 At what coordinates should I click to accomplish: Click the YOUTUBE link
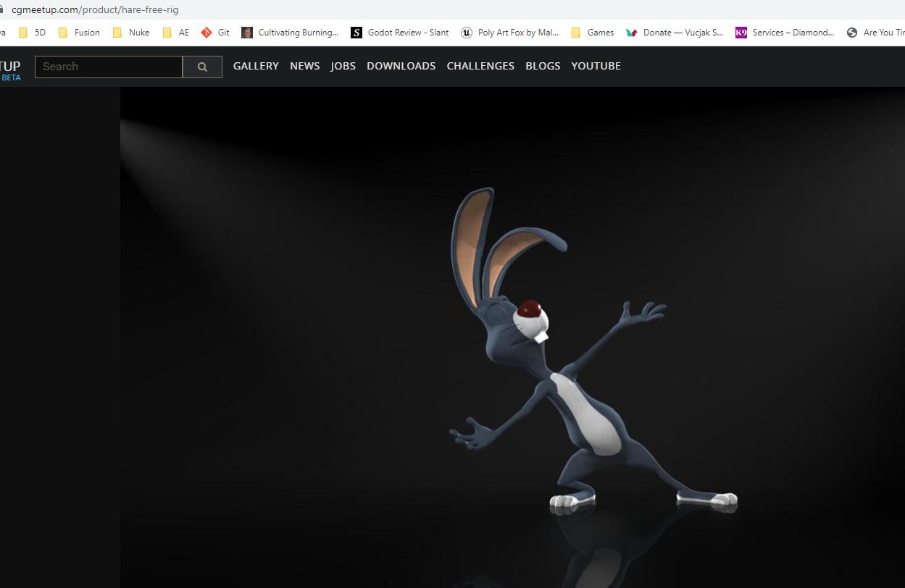tap(596, 66)
